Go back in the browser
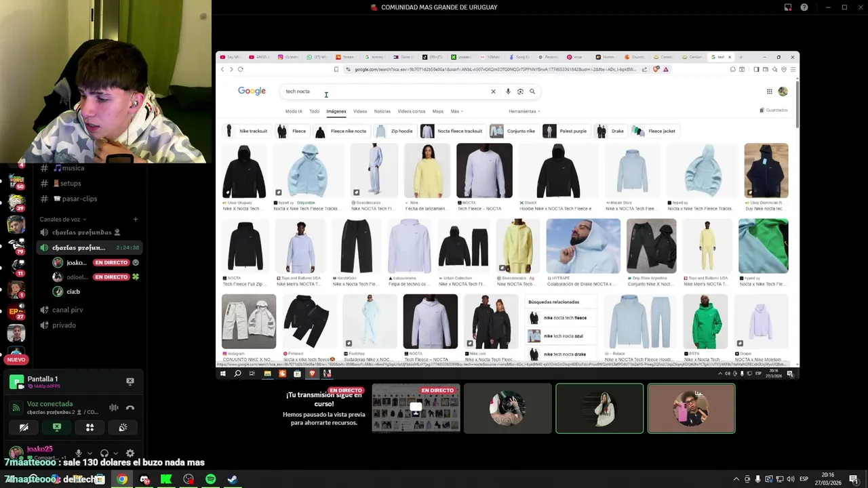 click(x=222, y=69)
